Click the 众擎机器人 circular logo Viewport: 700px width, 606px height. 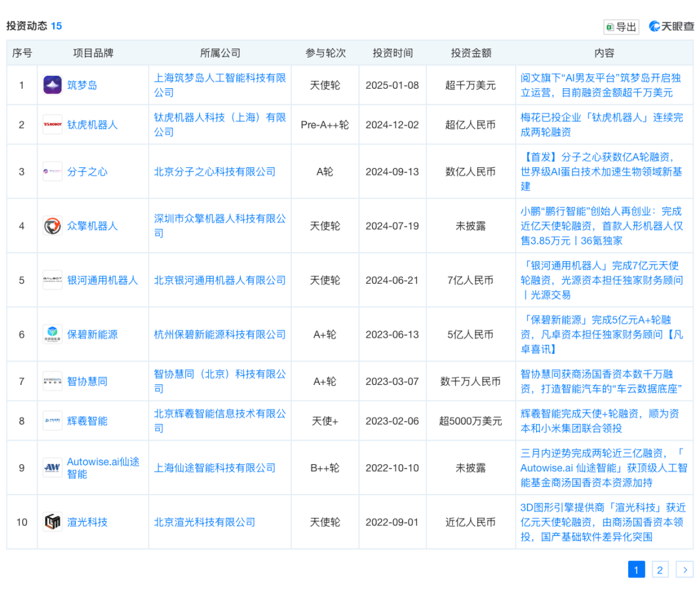tap(52, 226)
